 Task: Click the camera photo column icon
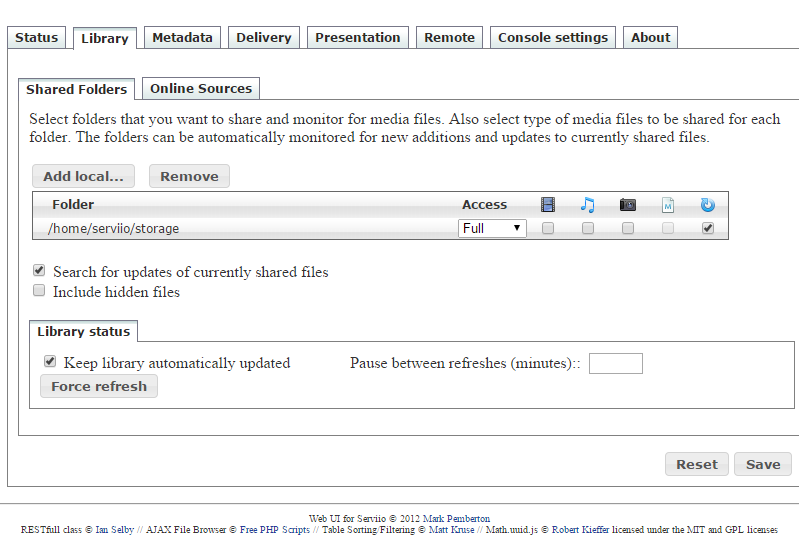[628, 205]
